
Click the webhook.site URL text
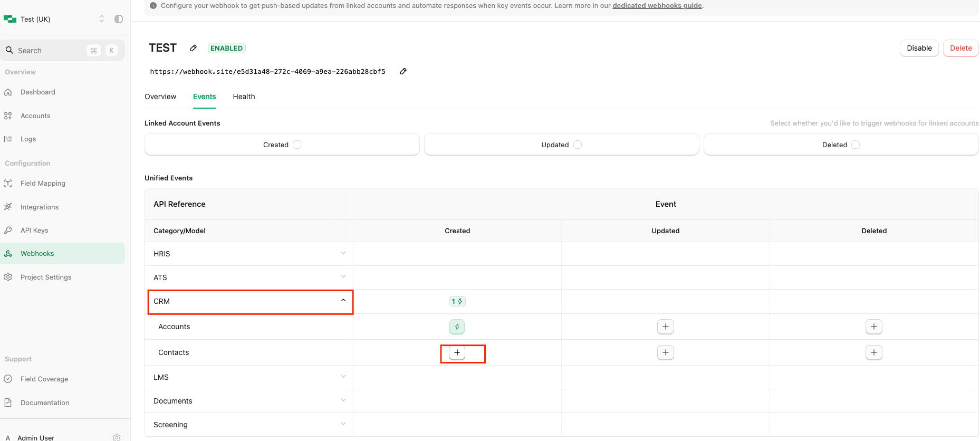click(x=267, y=71)
